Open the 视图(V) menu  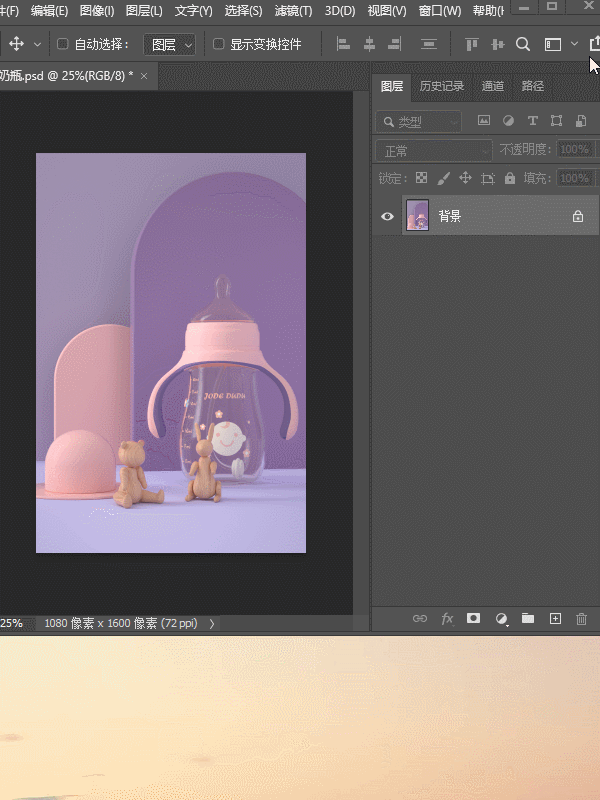pyautogui.click(x=387, y=10)
